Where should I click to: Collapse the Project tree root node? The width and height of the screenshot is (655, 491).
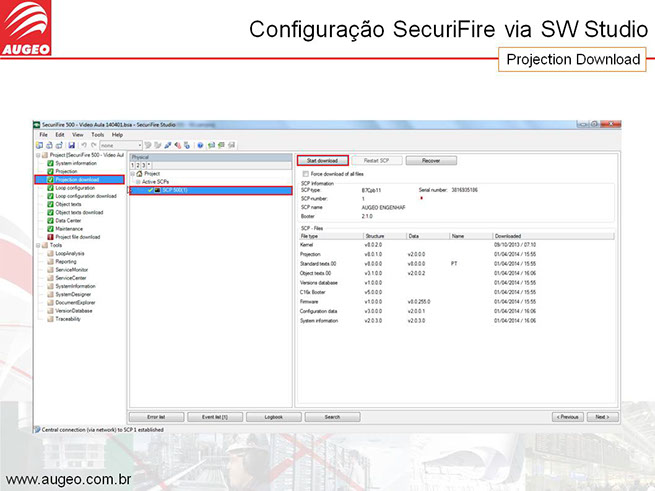pos(38,155)
